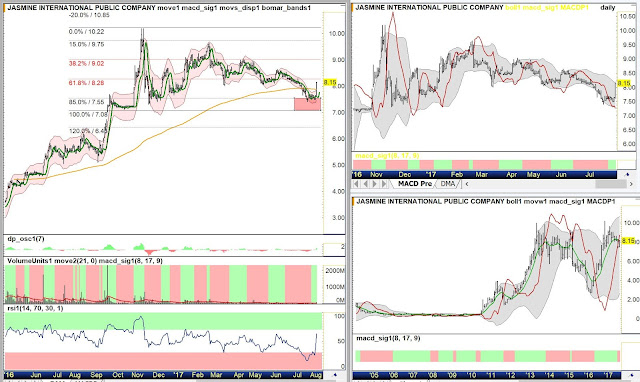
Task: Click the 'daily' period label
Action: coord(608,7)
